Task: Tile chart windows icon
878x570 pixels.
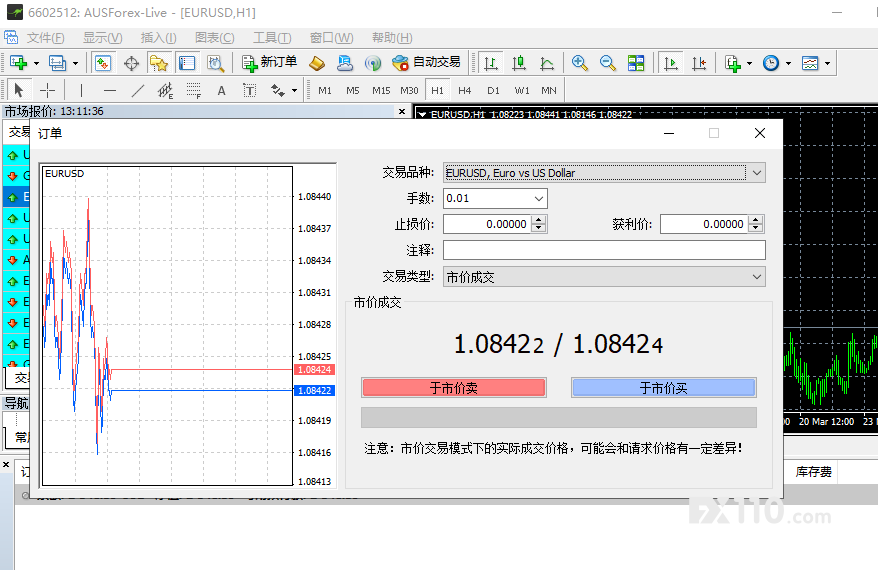Action: click(x=636, y=63)
